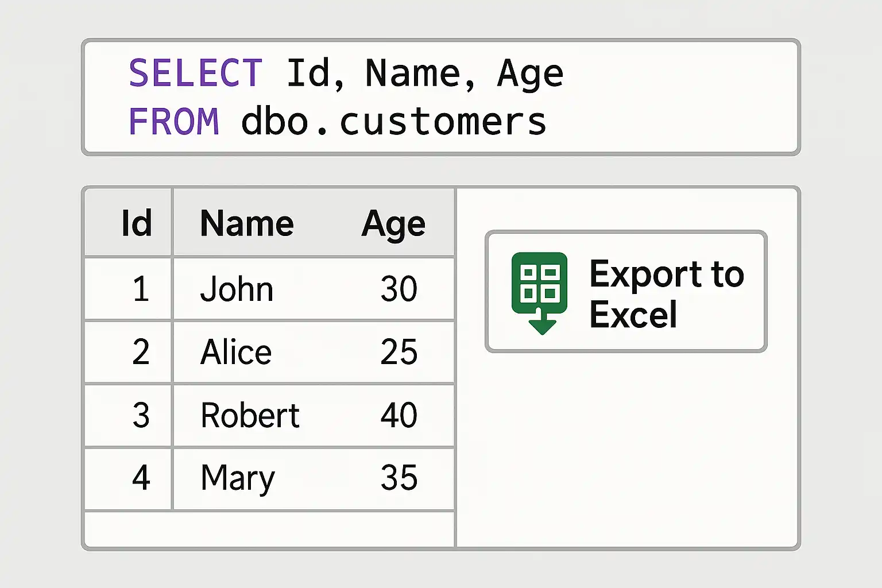Click the Age cell showing 35
882x588 pixels.
click(x=399, y=478)
